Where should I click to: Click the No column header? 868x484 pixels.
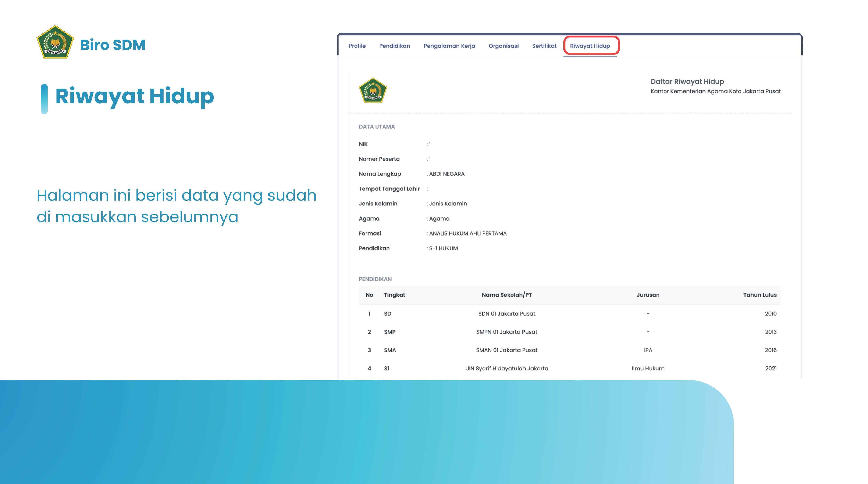click(x=369, y=295)
